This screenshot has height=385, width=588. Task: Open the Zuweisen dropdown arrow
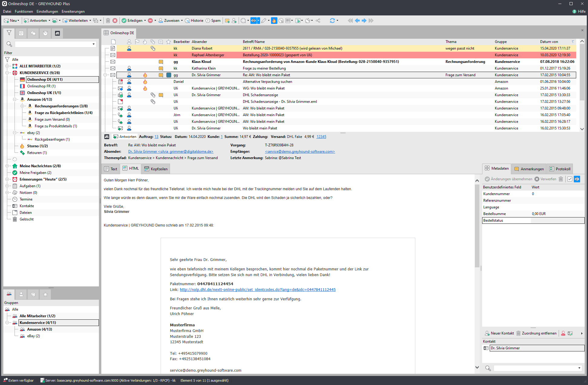(x=182, y=21)
